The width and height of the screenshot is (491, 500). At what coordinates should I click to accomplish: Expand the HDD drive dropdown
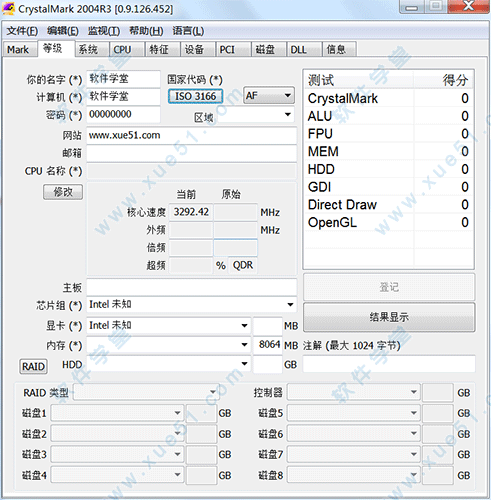coord(169,364)
